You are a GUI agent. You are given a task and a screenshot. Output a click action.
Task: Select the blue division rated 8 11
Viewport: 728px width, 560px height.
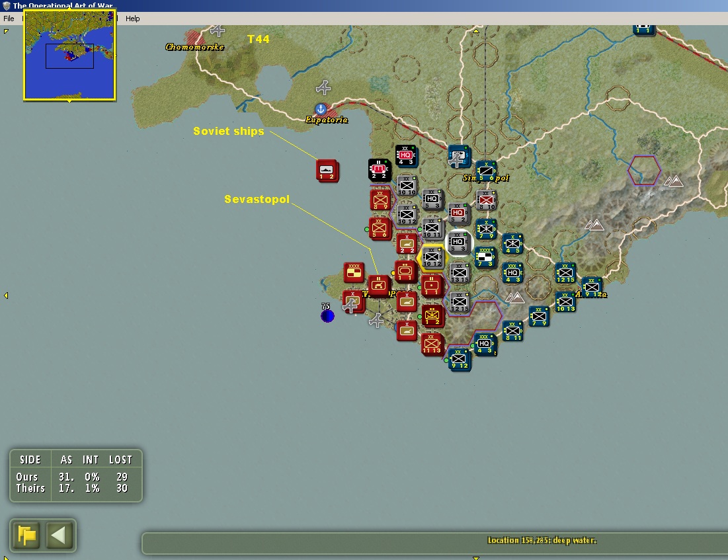(x=512, y=331)
